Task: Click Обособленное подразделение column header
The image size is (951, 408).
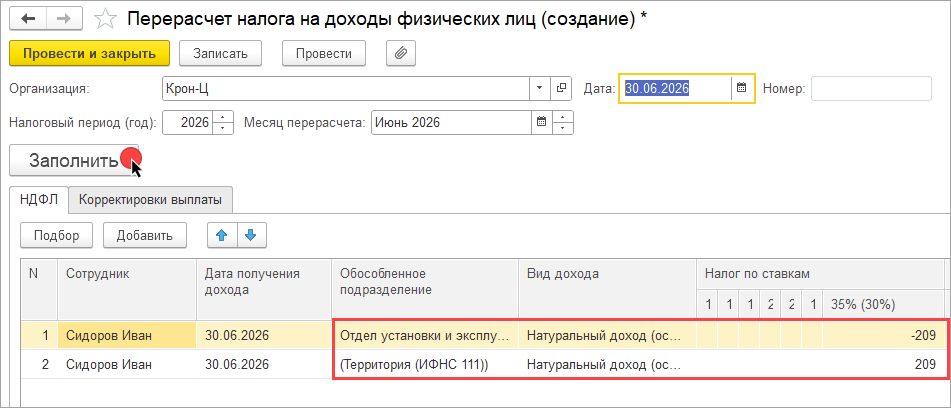Action: pyautogui.click(x=425, y=289)
